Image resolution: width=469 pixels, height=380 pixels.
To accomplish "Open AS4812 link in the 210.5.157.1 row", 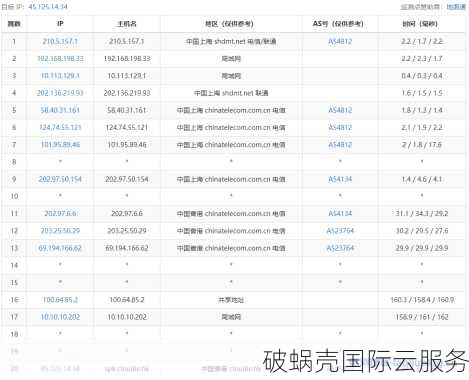I will coord(340,41).
